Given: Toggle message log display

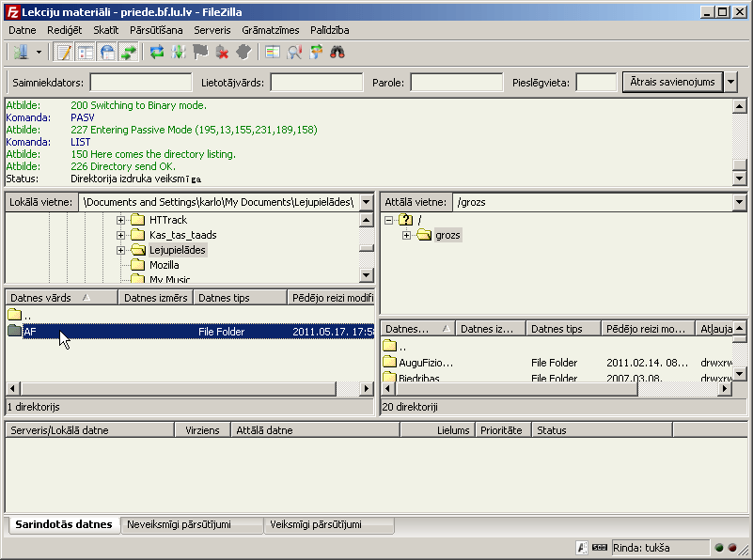Looking at the screenshot, I should [63, 52].
